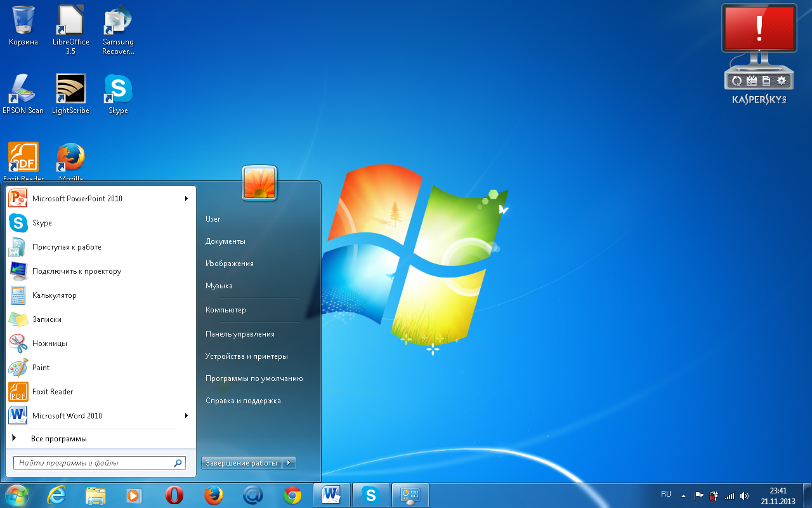Click the network signal tray icon
This screenshot has width=812, height=508.
pyautogui.click(x=729, y=495)
